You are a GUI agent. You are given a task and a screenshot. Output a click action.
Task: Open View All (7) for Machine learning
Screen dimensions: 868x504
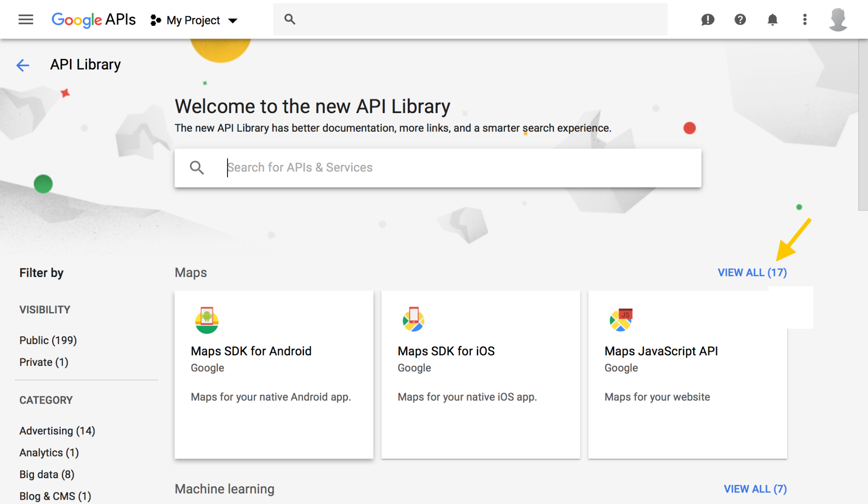[755, 489]
